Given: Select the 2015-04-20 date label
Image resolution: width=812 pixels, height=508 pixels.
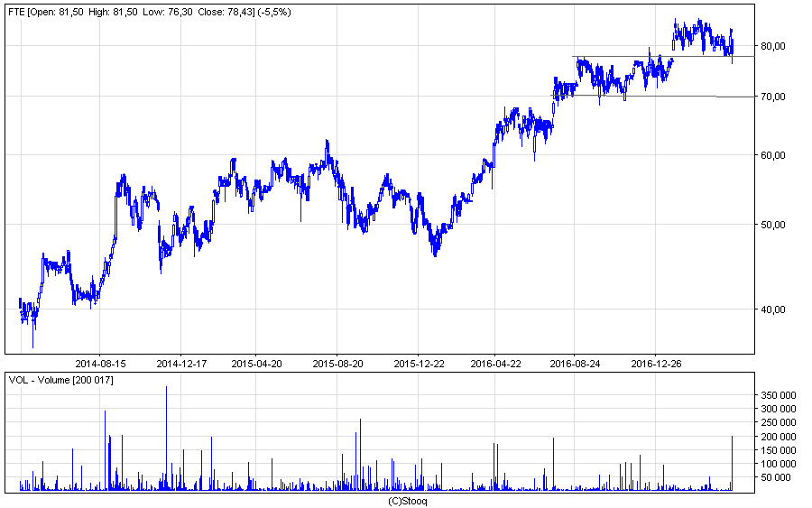Looking at the screenshot, I should click(256, 364).
